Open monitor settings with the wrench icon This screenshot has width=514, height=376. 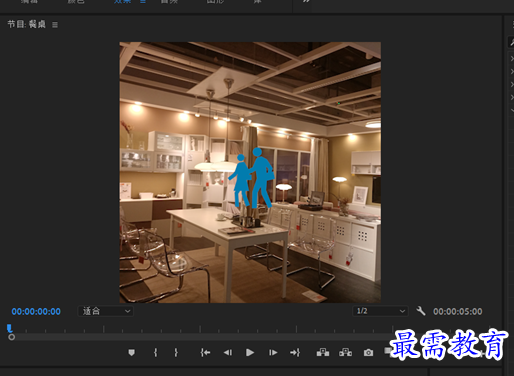(421, 311)
